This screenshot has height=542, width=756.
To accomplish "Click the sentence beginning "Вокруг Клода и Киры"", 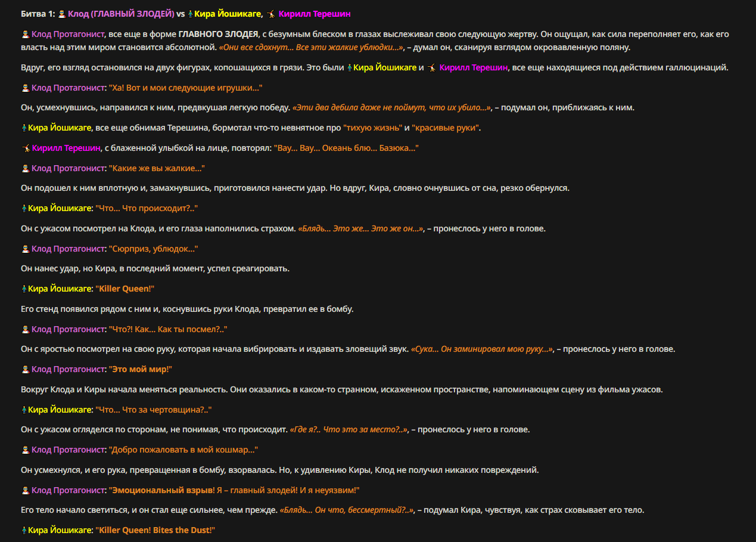I will click(341, 389).
